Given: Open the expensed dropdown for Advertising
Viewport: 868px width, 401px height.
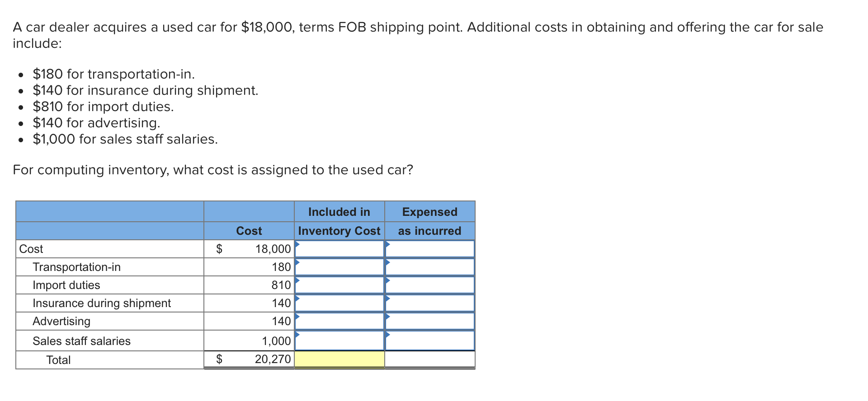Looking at the screenshot, I should point(429,321).
